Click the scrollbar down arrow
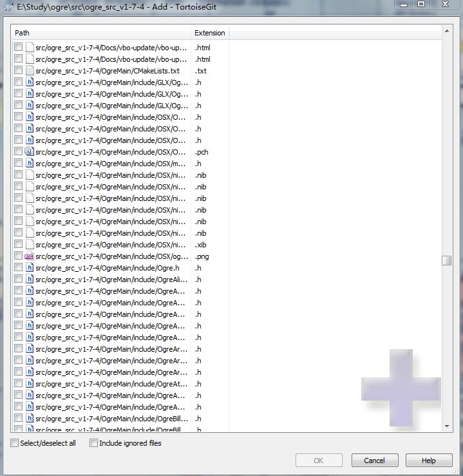463x476 pixels. coord(447,426)
